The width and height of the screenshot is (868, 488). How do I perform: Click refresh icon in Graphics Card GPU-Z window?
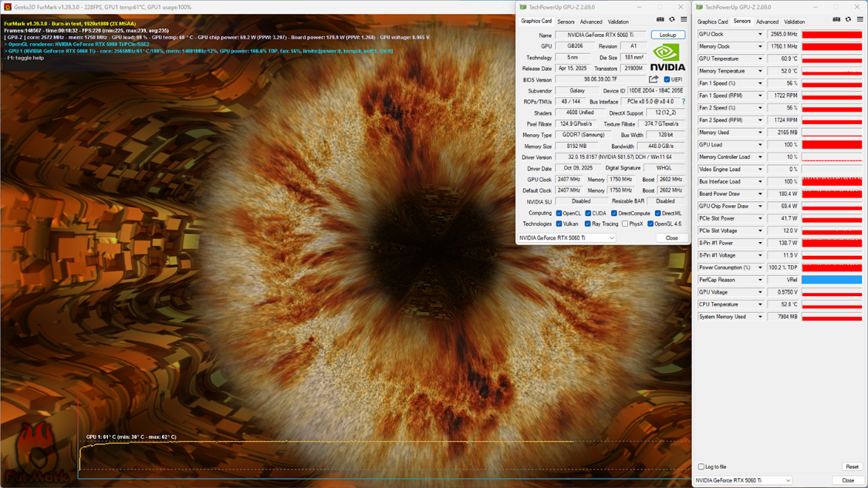(x=672, y=19)
